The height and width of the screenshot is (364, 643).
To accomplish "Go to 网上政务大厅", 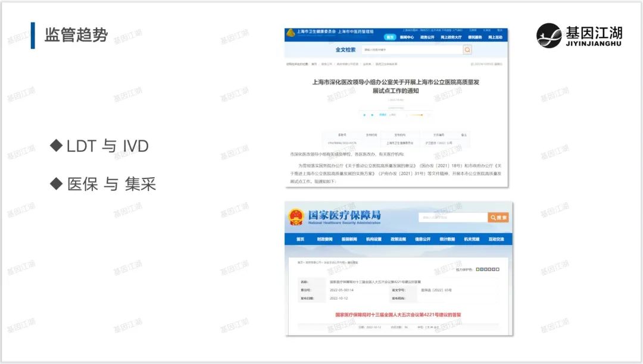I will click(451, 37).
